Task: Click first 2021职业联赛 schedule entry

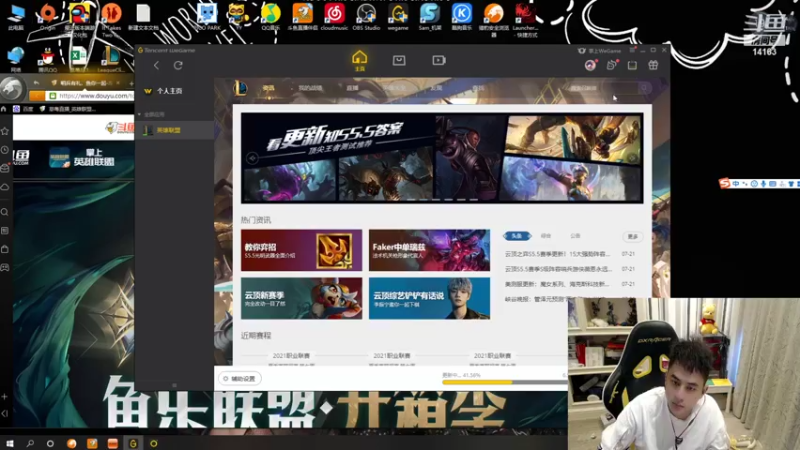Action: tap(291, 356)
